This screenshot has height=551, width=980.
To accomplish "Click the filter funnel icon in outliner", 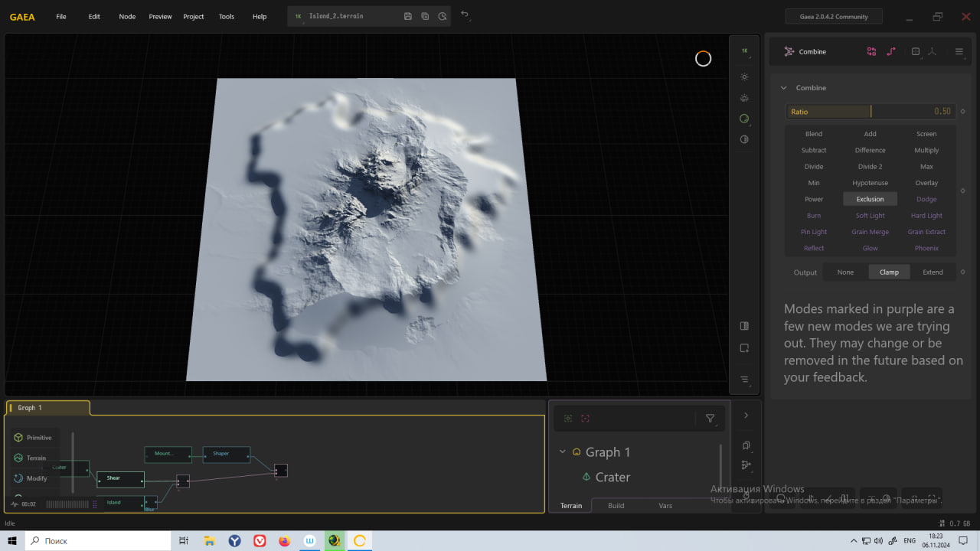I will (x=710, y=419).
